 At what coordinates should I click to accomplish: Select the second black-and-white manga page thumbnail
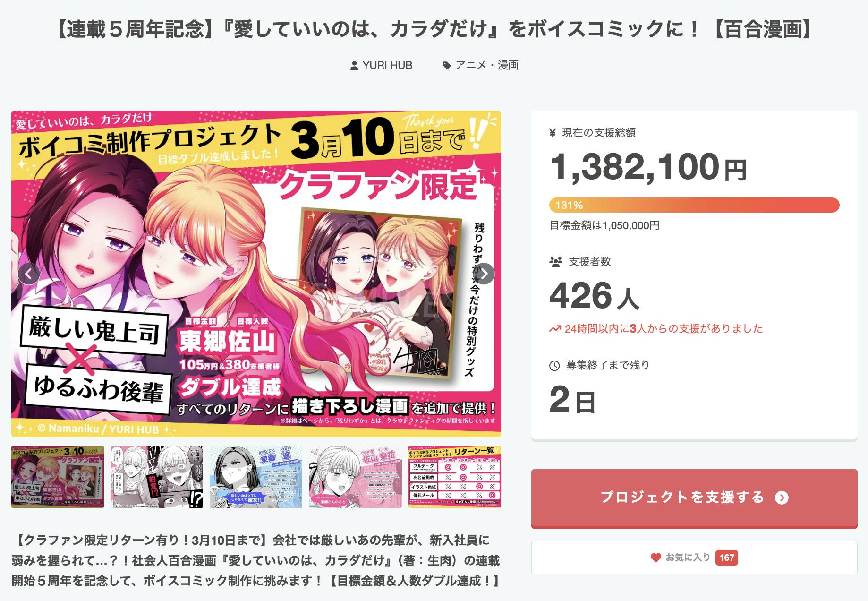[x=157, y=477]
